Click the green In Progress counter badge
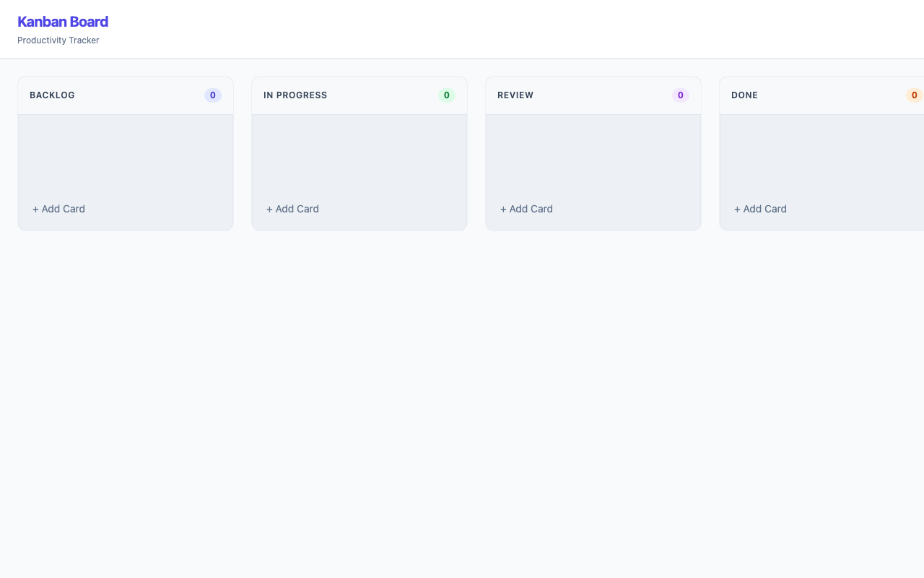The image size is (924, 578). click(447, 95)
